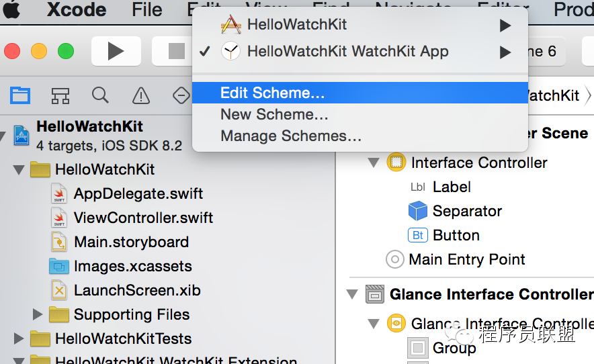Viewport: 594px width, 364px height.
Task: Click the Run (play) button
Action: [116, 51]
